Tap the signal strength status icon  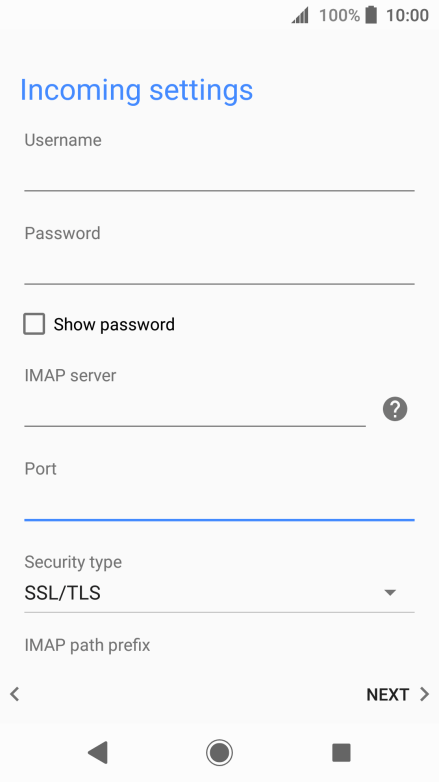pyautogui.click(x=300, y=15)
